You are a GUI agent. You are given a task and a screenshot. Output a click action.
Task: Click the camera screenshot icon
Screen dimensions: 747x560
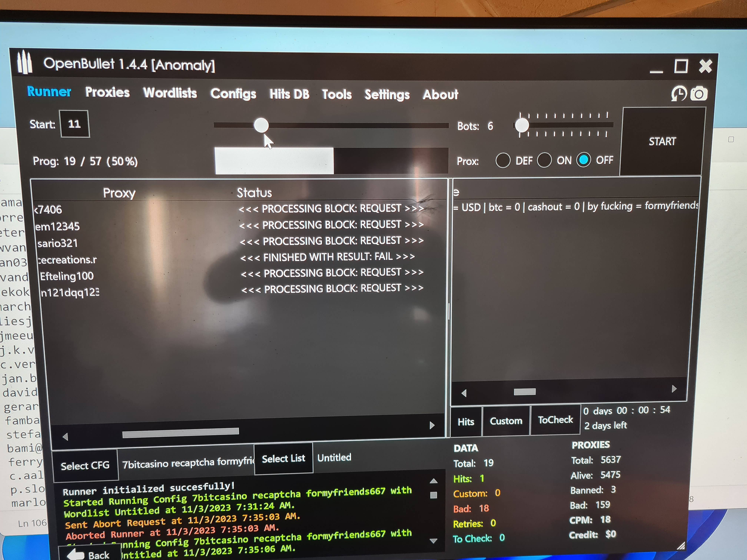point(699,94)
